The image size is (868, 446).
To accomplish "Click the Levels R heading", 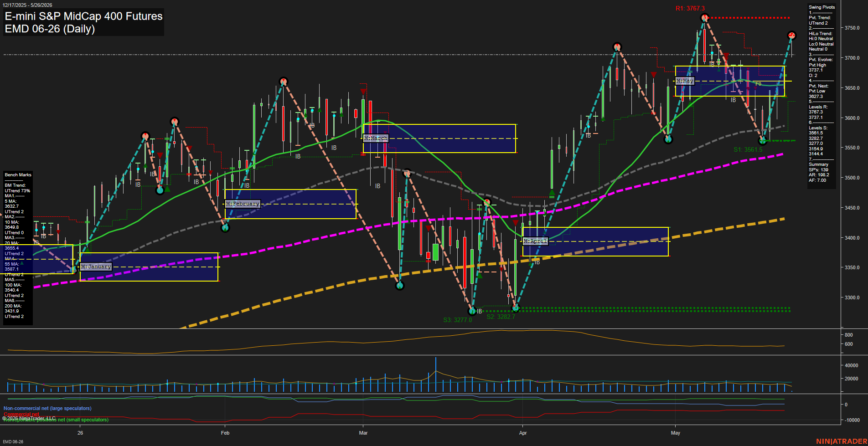I will point(818,107).
